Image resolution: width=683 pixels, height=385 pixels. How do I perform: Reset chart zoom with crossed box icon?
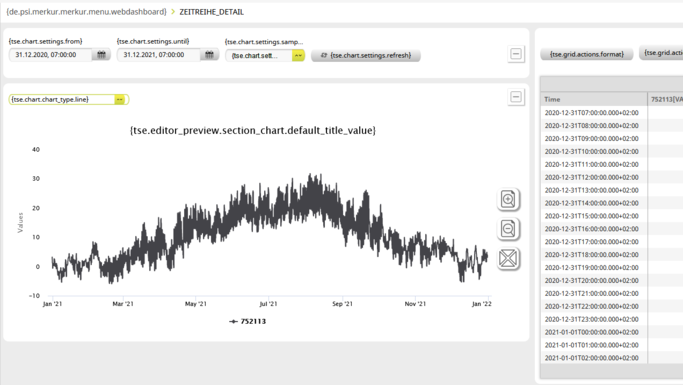tap(508, 259)
